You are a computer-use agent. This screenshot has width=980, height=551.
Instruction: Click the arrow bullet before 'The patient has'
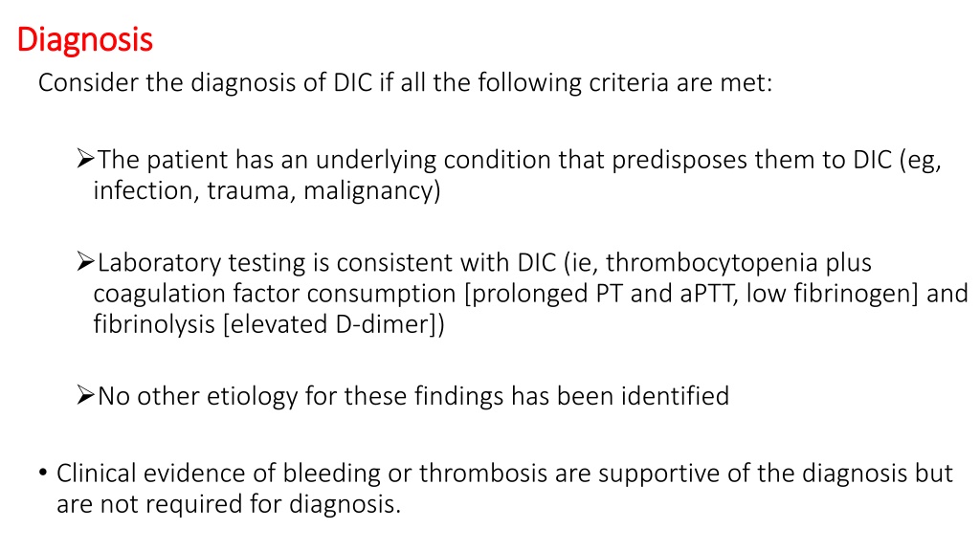coord(85,159)
